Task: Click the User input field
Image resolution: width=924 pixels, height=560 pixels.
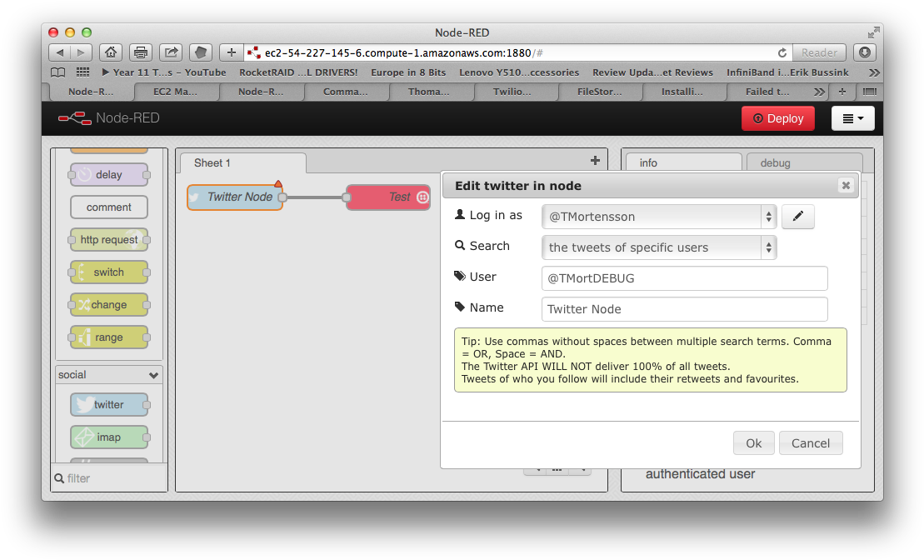Action: coord(684,278)
